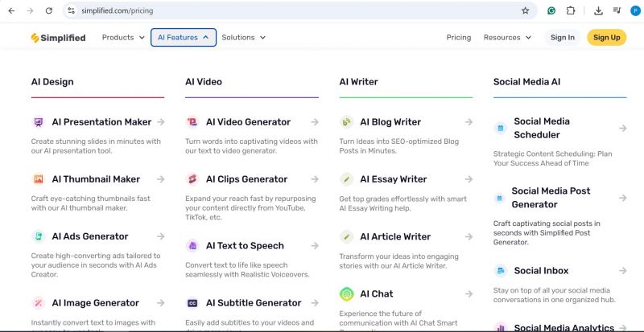Click arrow next to AI Blog Writer
This screenshot has height=332, width=644.
pyautogui.click(x=469, y=122)
